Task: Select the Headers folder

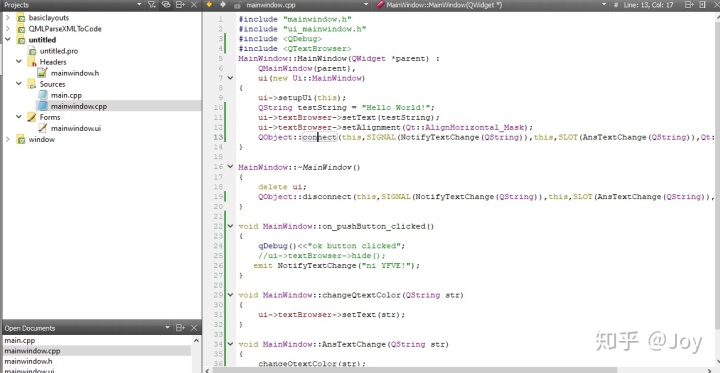Action: pyautogui.click(x=53, y=62)
